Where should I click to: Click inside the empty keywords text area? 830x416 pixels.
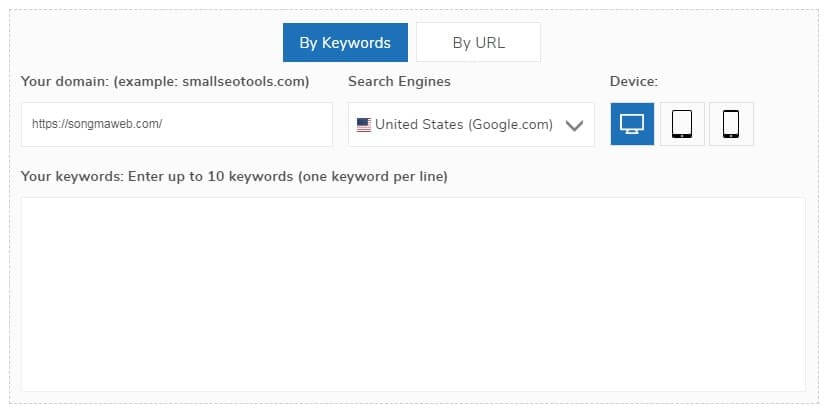pyautogui.click(x=413, y=294)
